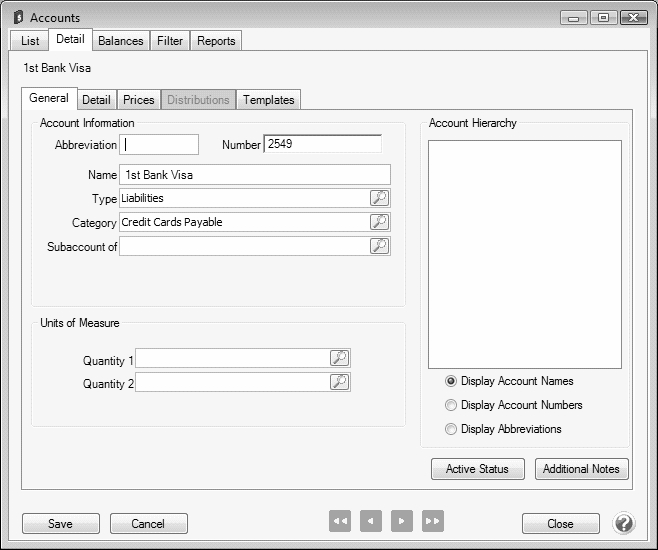Click the Active Status button
The image size is (658, 550).
[x=477, y=469]
